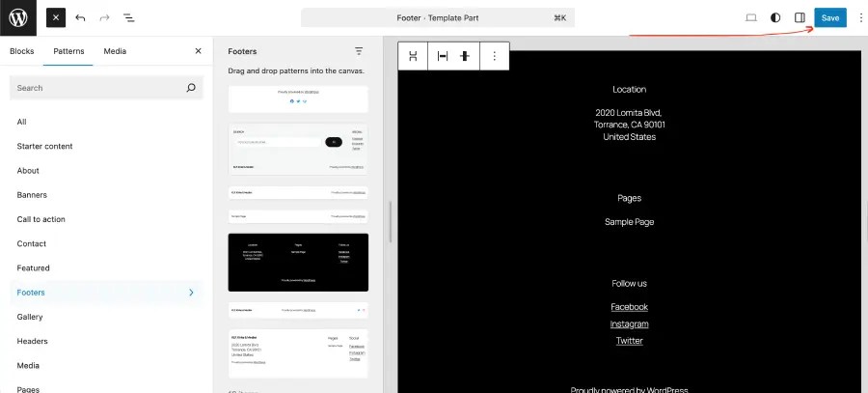
Task: Open the Footer Template Part command bar
Action: coord(438,17)
